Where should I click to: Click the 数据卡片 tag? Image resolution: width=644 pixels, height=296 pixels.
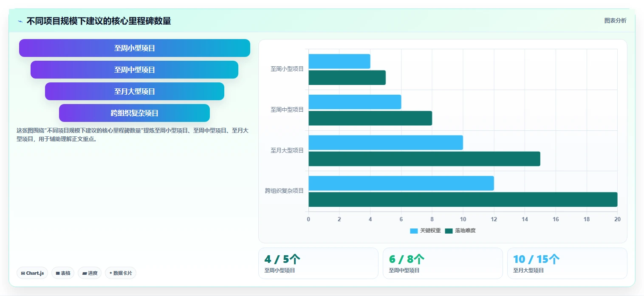pos(121,273)
